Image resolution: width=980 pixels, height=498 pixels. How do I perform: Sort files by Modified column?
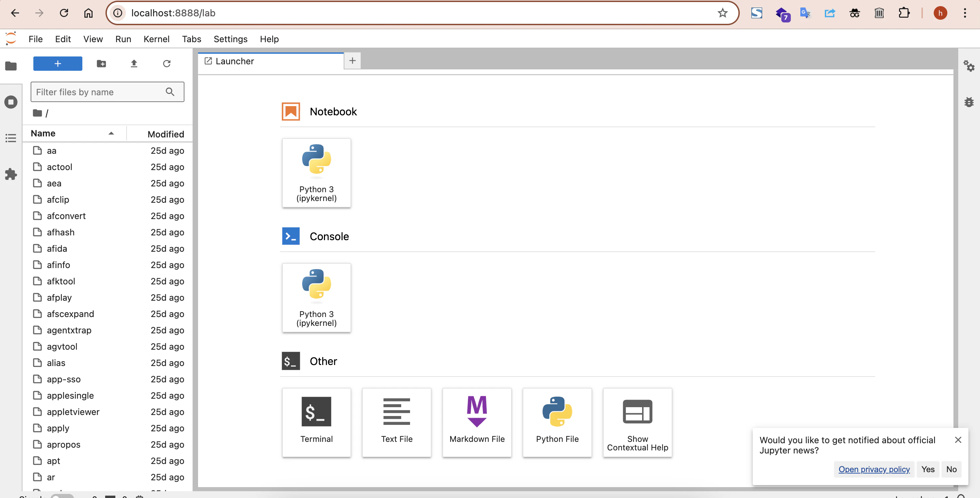point(160,134)
